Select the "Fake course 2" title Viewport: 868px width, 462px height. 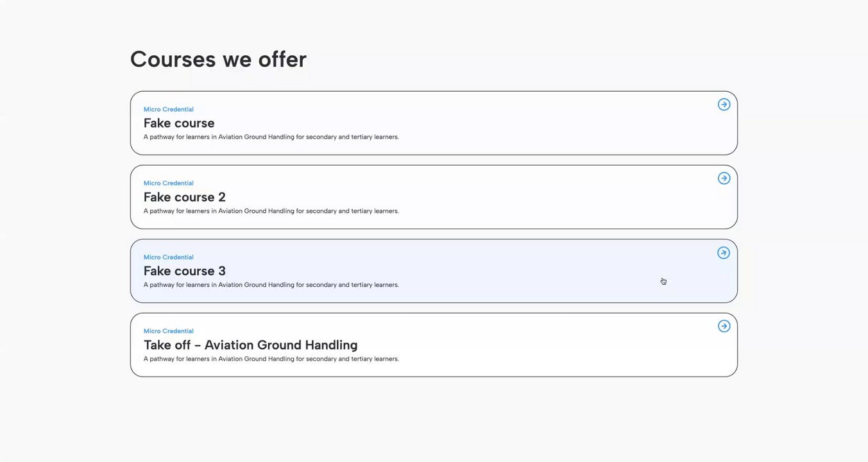(x=185, y=197)
